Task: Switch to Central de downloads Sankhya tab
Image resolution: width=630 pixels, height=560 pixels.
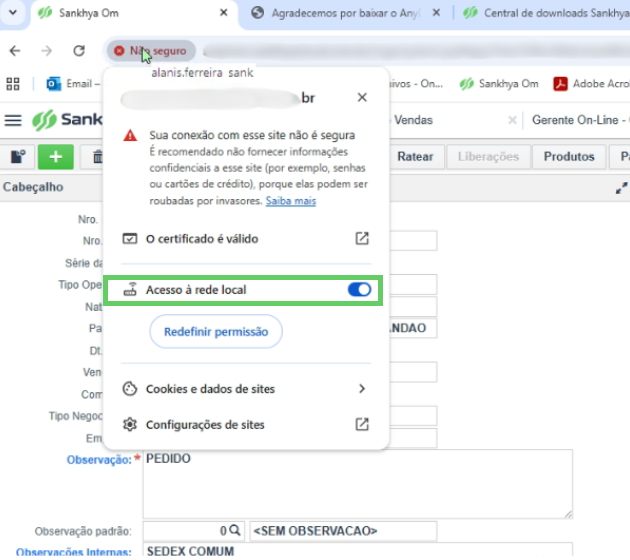Action: click(546, 13)
